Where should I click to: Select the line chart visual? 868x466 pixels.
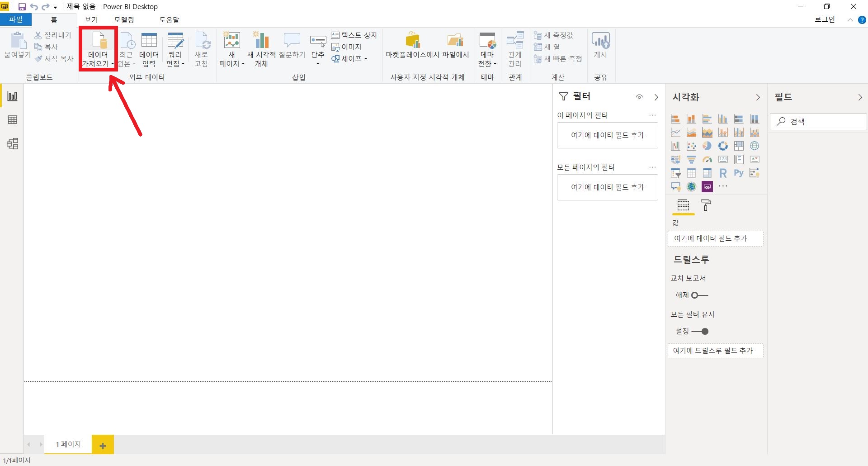[x=675, y=133]
